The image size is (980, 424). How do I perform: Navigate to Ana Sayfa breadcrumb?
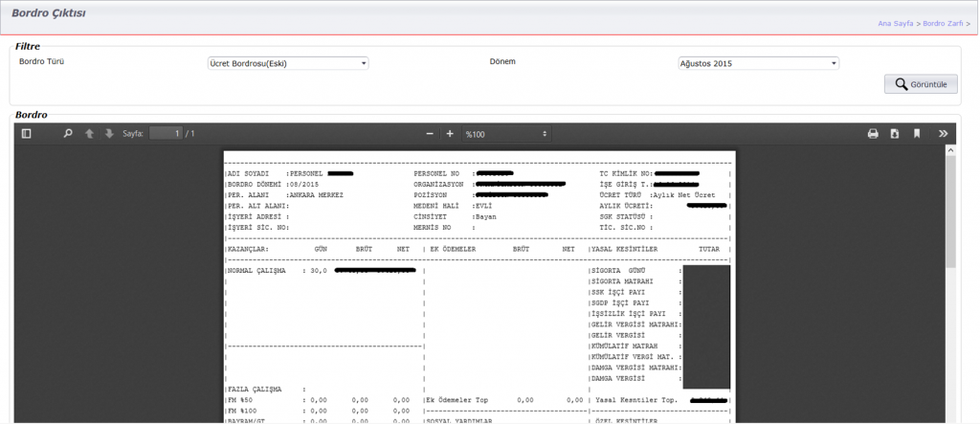click(x=897, y=23)
